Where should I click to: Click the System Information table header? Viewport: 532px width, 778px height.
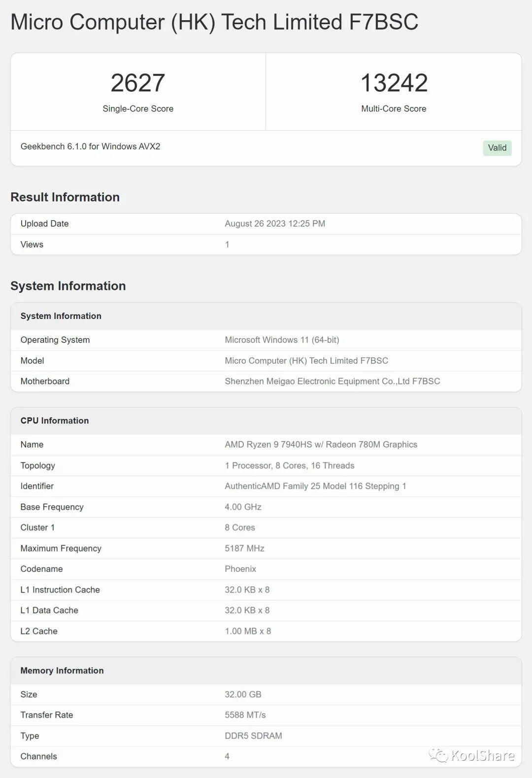click(61, 316)
